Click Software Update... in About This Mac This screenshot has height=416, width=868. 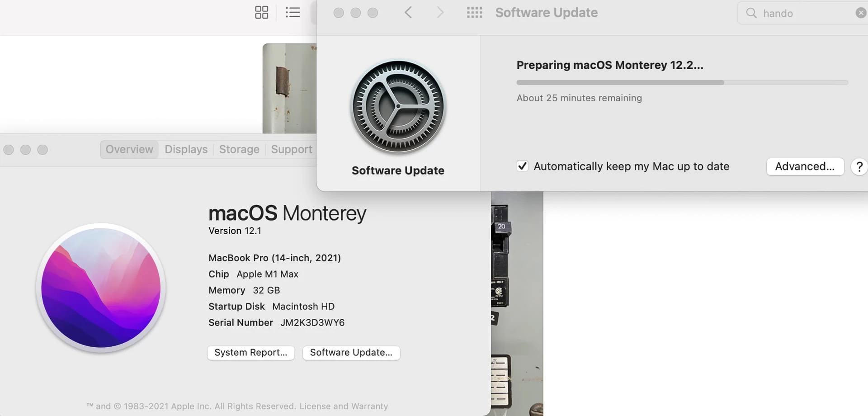tap(351, 352)
